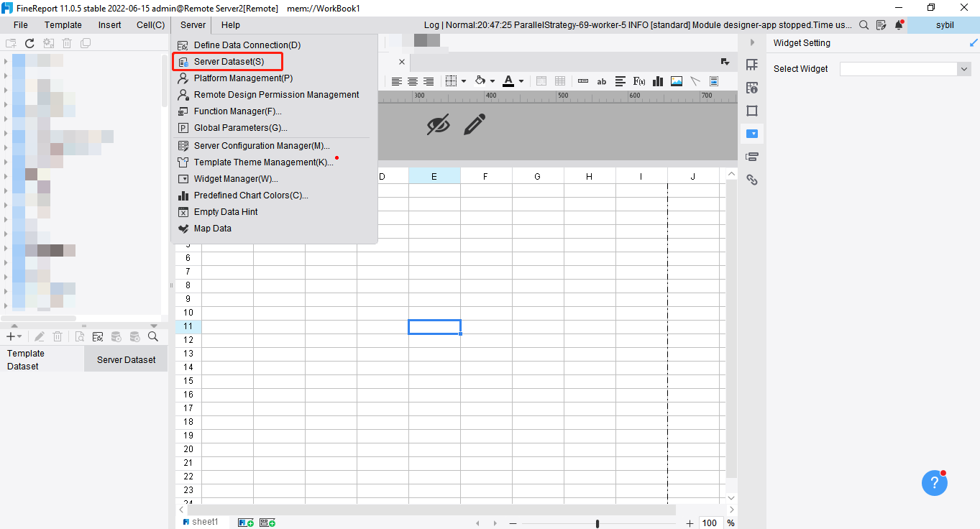This screenshot has height=529, width=980.
Task: Click the cell border style icon
Action: [452, 81]
